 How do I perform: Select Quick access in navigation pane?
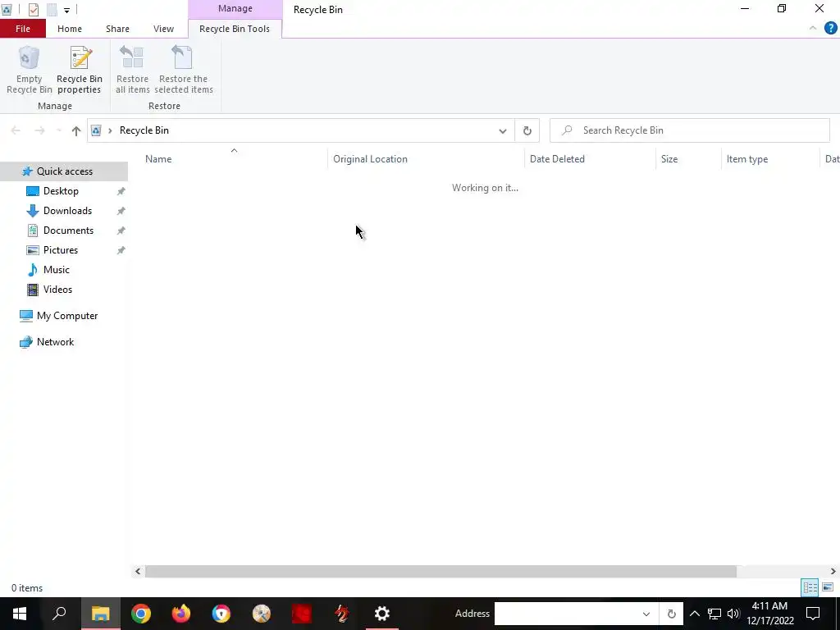tap(64, 171)
